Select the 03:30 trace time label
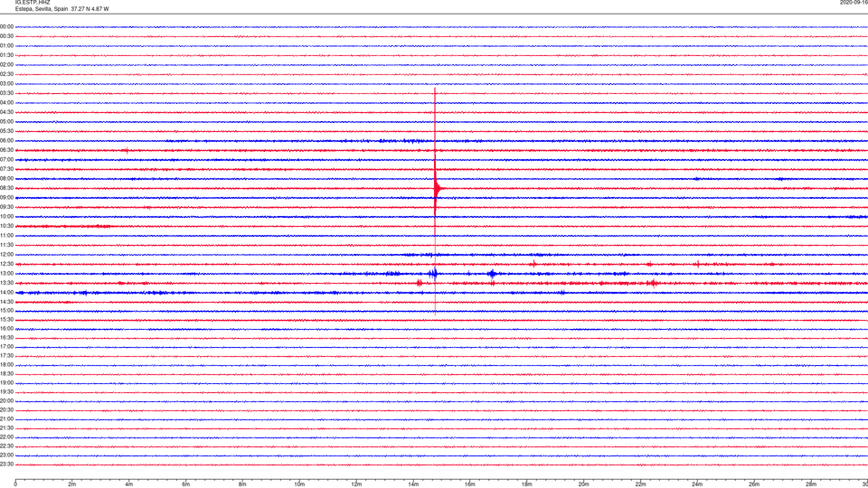 tap(6, 93)
